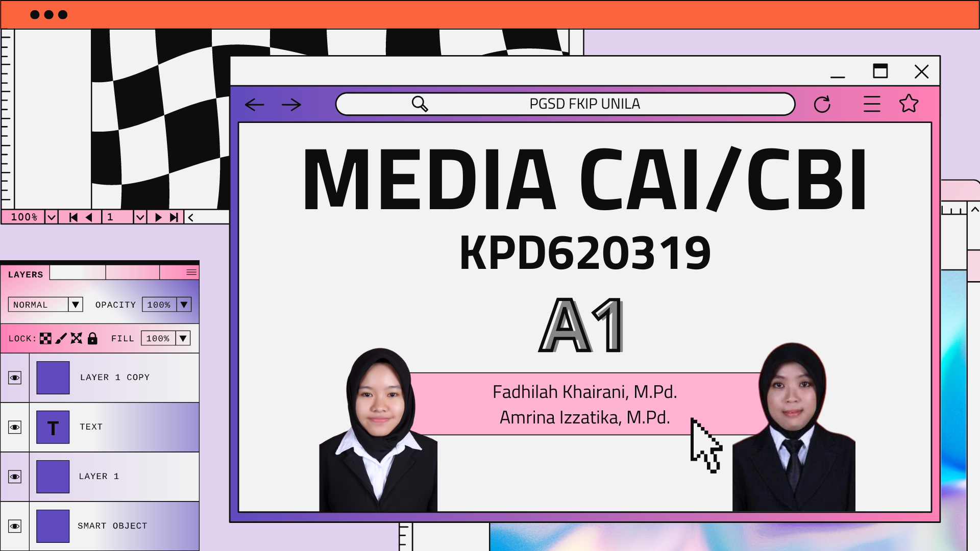The width and height of the screenshot is (980, 551).
Task: Click the PGSD FKIP UNILA address bar
Action: click(x=584, y=104)
